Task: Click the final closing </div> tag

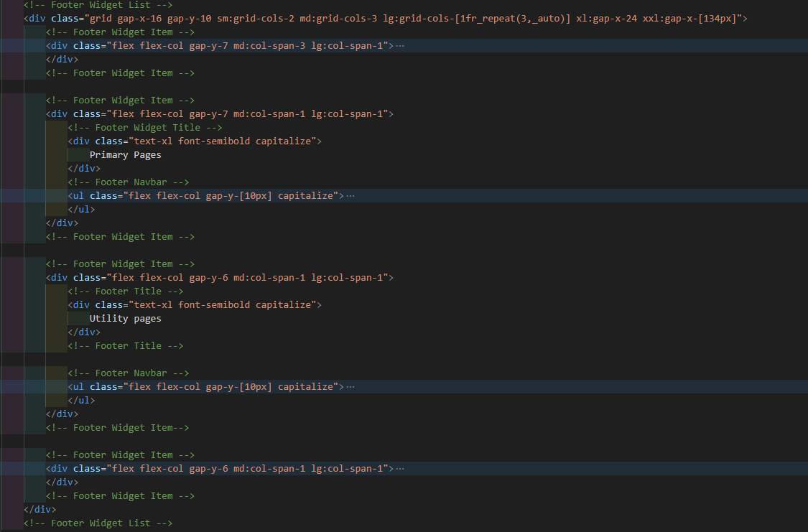Action: click(x=40, y=509)
